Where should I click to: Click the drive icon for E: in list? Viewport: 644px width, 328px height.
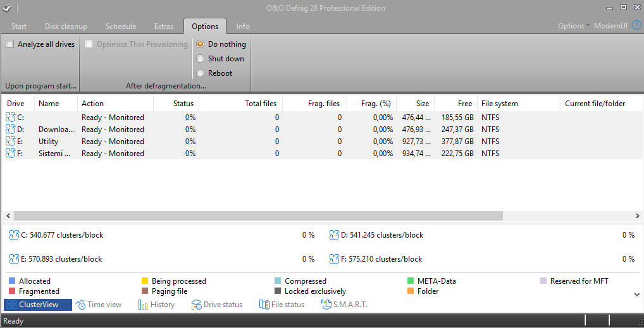pyautogui.click(x=10, y=141)
